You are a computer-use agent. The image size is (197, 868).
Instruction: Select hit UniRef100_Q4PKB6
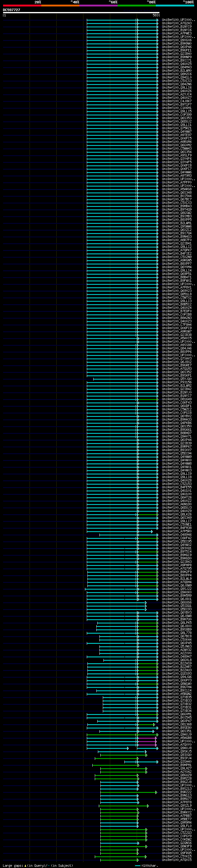[x=176, y=423]
